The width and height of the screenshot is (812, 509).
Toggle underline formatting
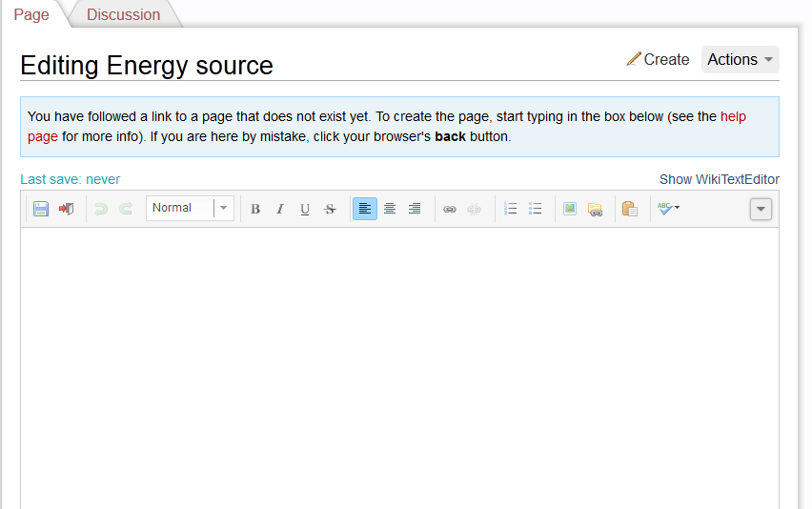coord(305,209)
